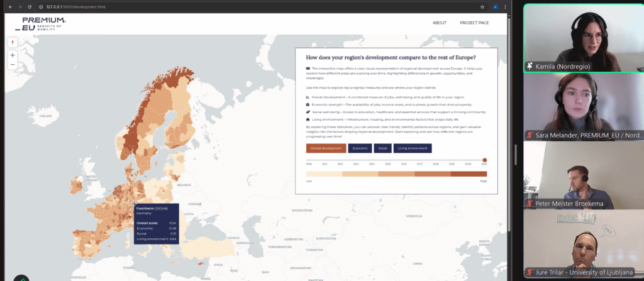Reset map bearing with compass icon
This screenshot has height=281, width=644.
(x=13, y=42)
